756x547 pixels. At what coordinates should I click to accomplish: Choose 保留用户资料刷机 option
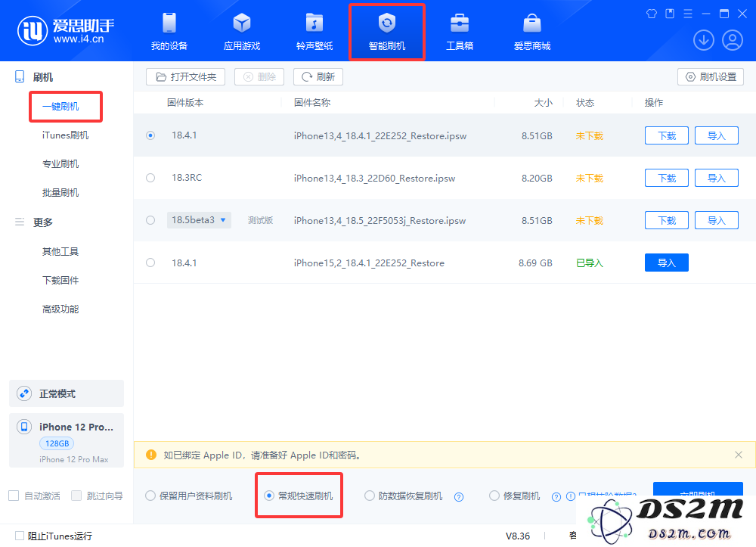coord(189,496)
